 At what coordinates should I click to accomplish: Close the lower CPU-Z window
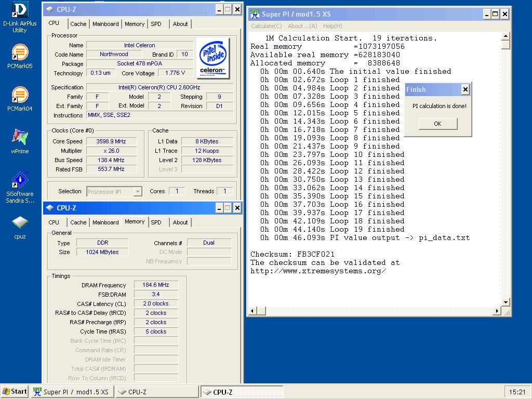[x=237, y=208]
